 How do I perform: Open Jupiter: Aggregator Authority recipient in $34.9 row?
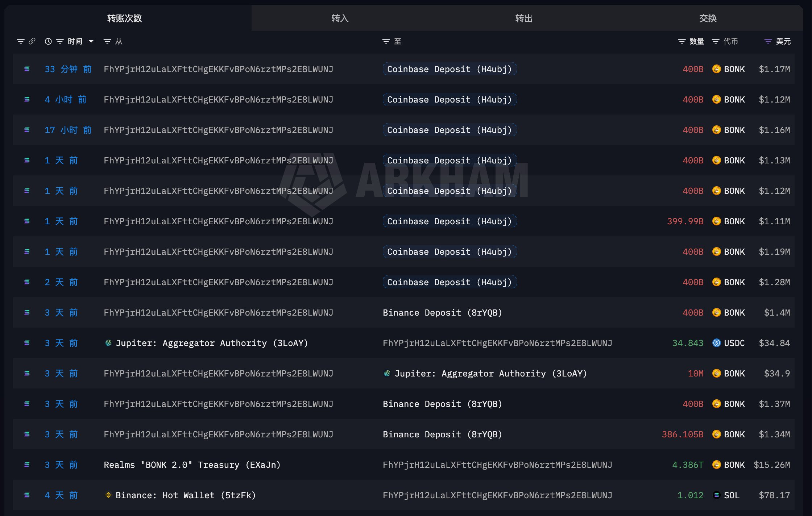(491, 373)
